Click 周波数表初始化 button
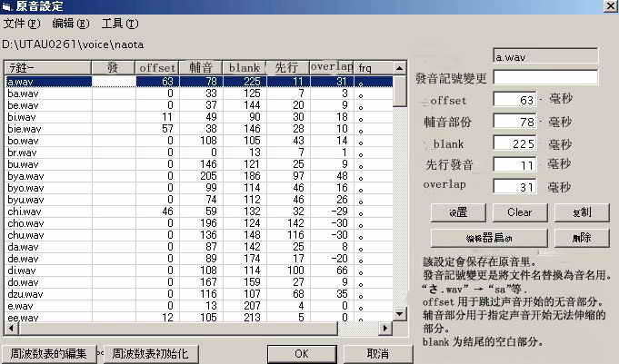The image size is (619, 364). pyautogui.click(x=150, y=354)
